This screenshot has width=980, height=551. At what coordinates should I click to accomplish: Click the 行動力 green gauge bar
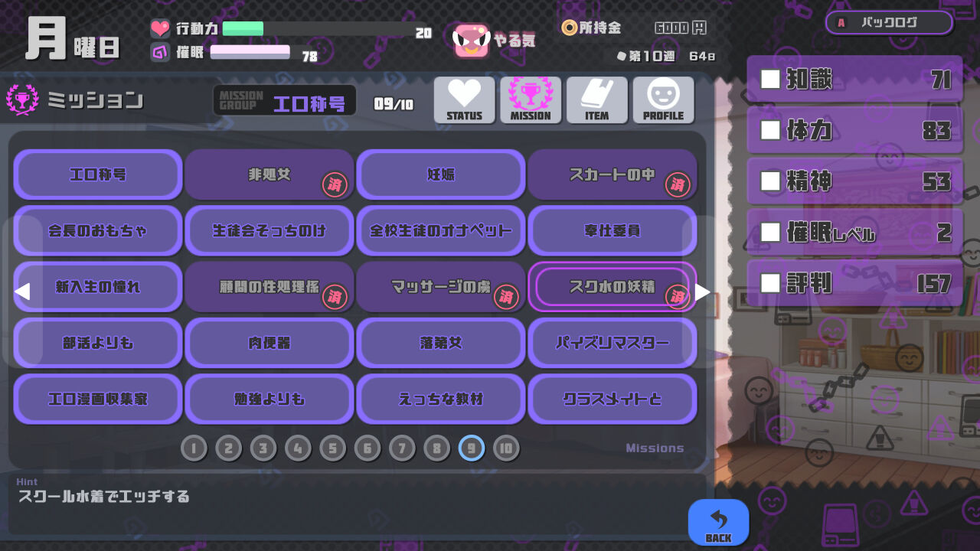coord(243,29)
